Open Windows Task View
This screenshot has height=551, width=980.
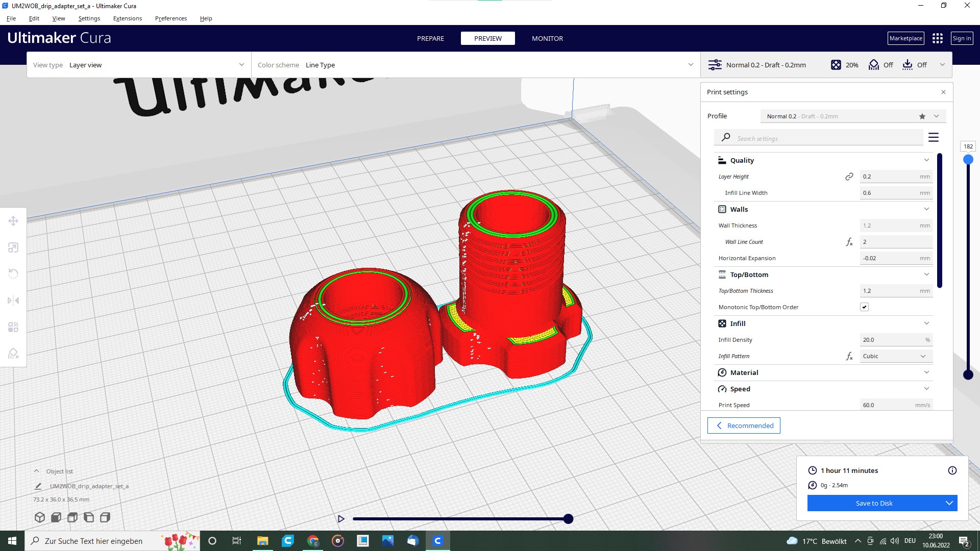coord(237,541)
